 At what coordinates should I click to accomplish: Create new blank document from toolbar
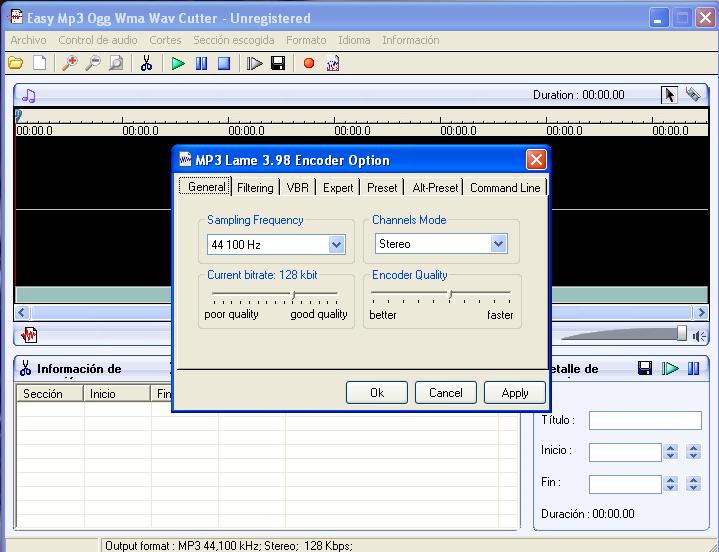point(40,63)
